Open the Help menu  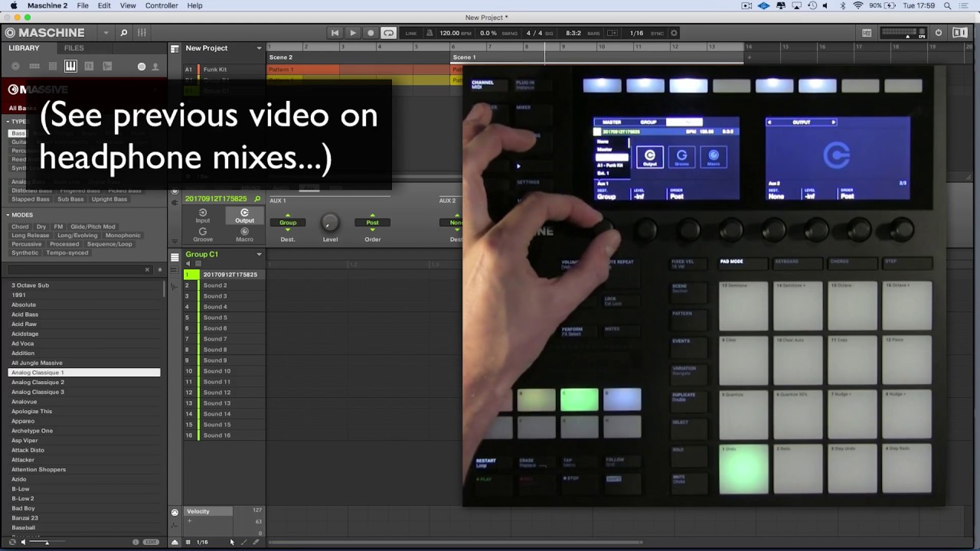[x=195, y=5]
